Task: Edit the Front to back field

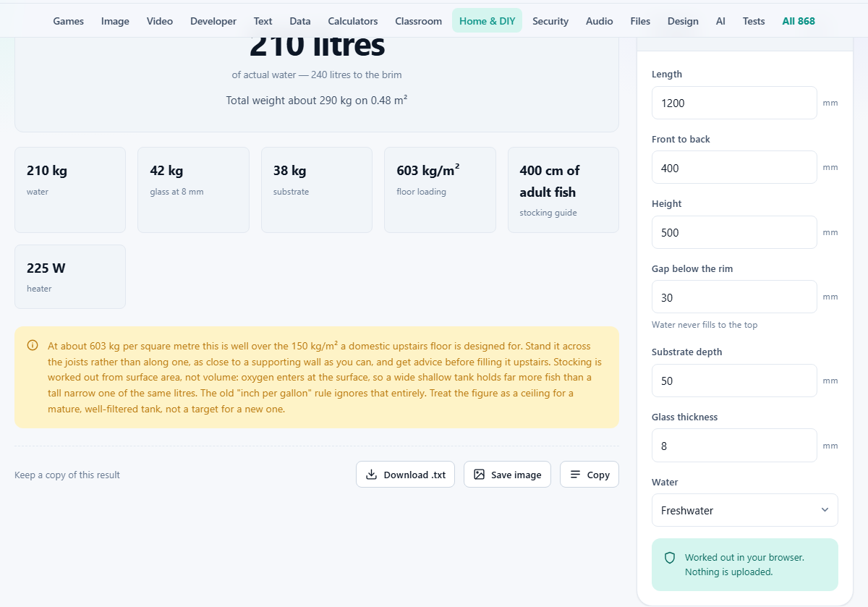Action: click(x=734, y=168)
